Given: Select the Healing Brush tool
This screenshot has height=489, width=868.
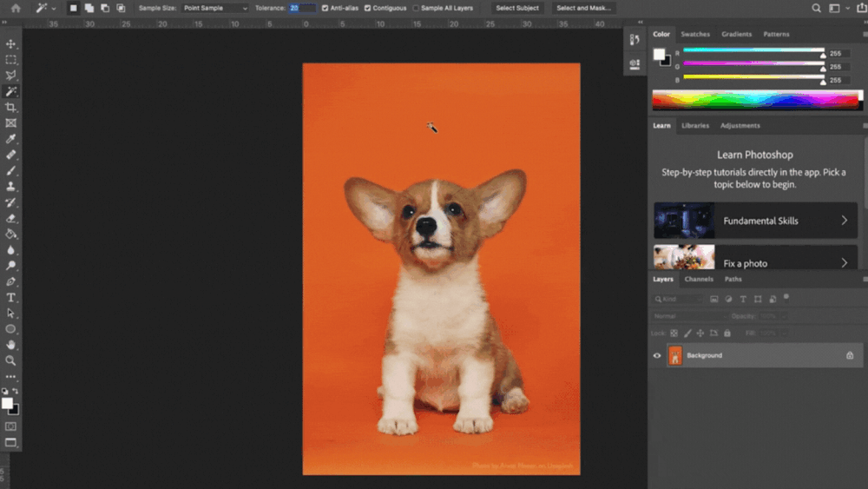Looking at the screenshot, I should (10, 155).
